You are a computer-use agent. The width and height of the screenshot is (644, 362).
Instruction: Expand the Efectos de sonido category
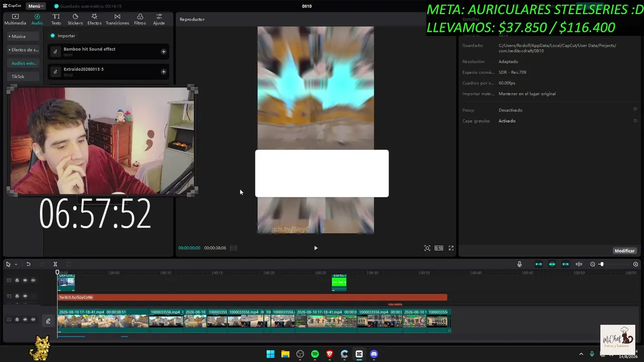tap(24, 50)
